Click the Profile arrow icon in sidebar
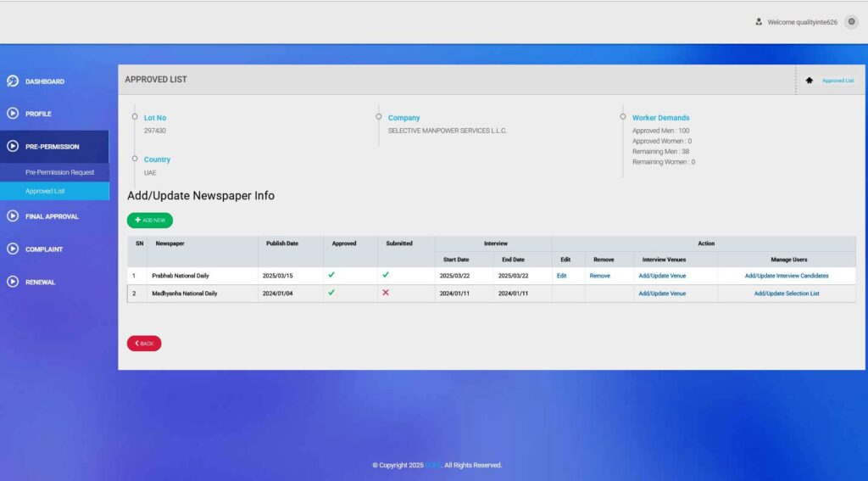This screenshot has width=868, height=481. (13, 114)
